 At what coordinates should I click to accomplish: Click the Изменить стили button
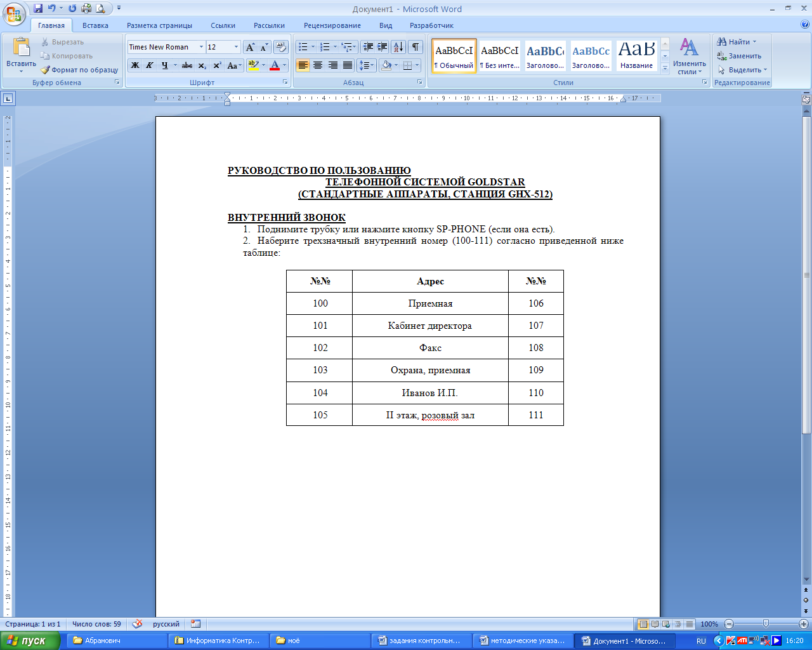[690, 56]
